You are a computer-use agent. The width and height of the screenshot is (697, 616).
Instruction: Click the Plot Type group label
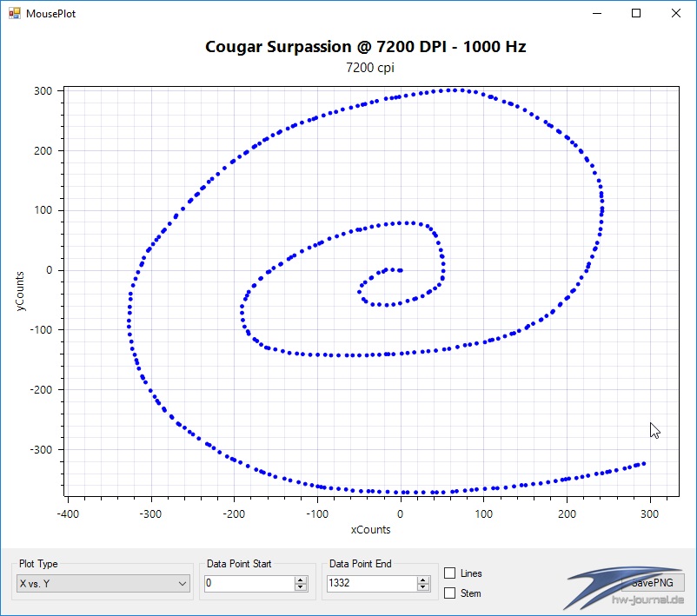(38, 564)
